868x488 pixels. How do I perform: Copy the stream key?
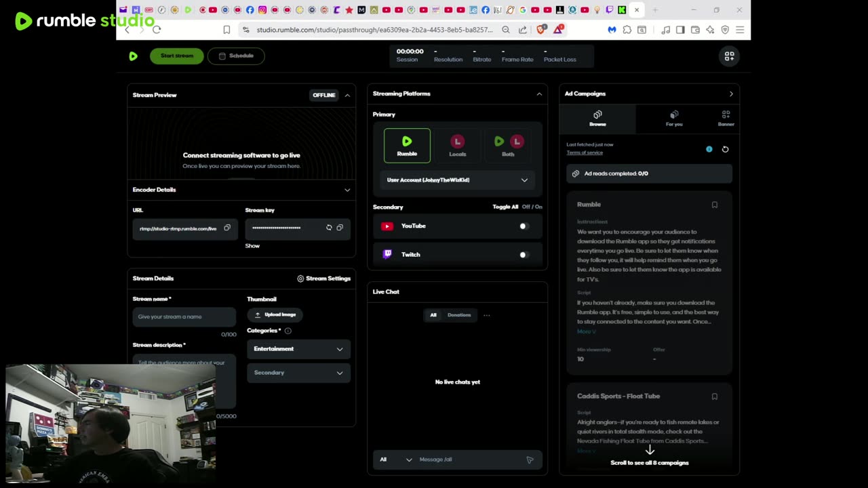click(340, 228)
